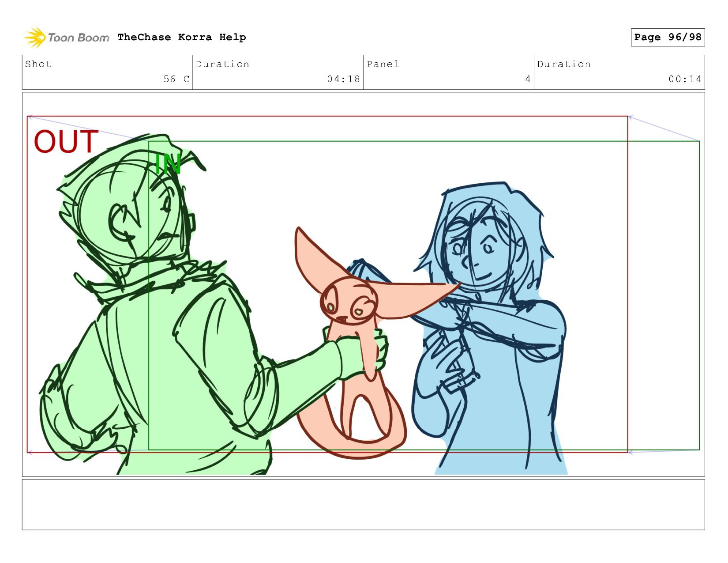This screenshot has height=563, width=728.
Task: Click the Toon Boom logo
Action: point(66,38)
